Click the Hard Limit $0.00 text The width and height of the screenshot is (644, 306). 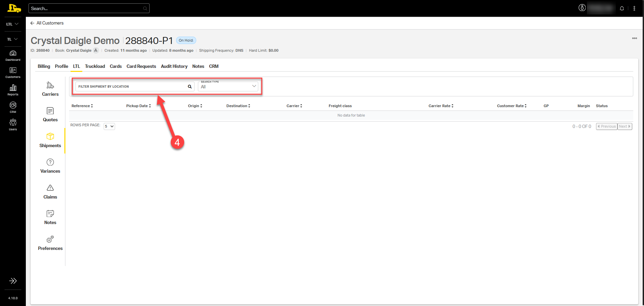tap(264, 50)
